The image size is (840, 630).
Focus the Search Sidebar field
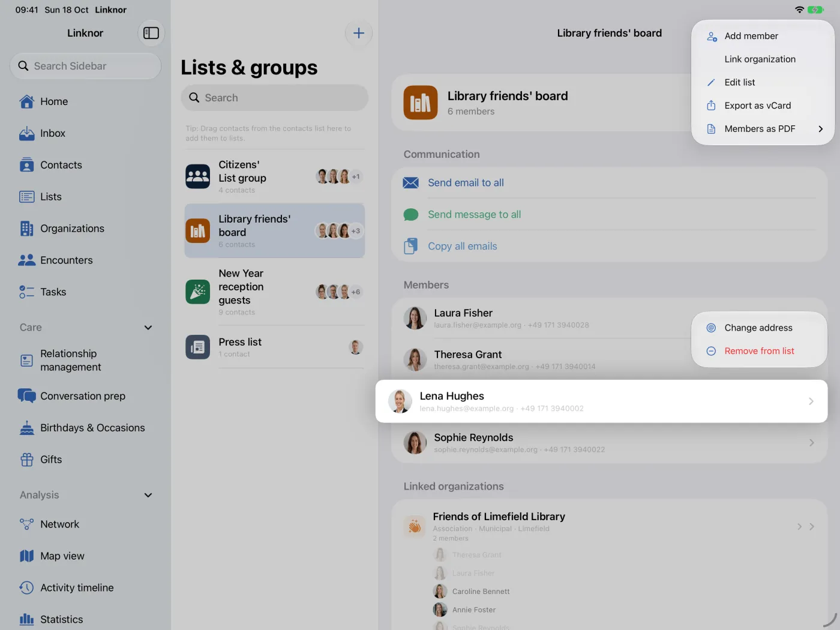tap(85, 66)
